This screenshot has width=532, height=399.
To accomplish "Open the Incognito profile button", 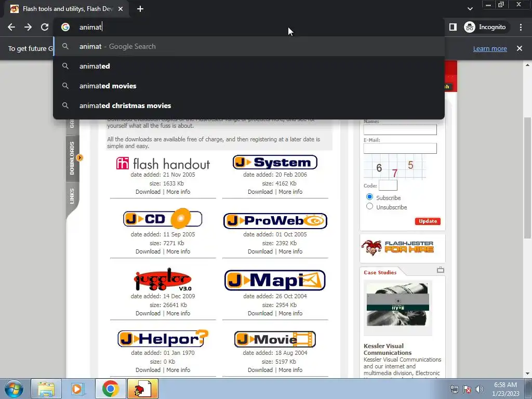I will (x=485, y=27).
